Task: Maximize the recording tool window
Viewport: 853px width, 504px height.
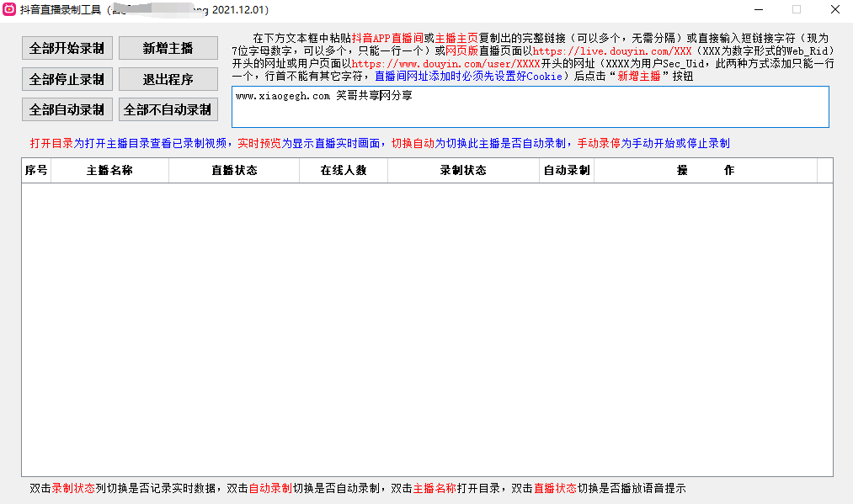Action: (797, 9)
